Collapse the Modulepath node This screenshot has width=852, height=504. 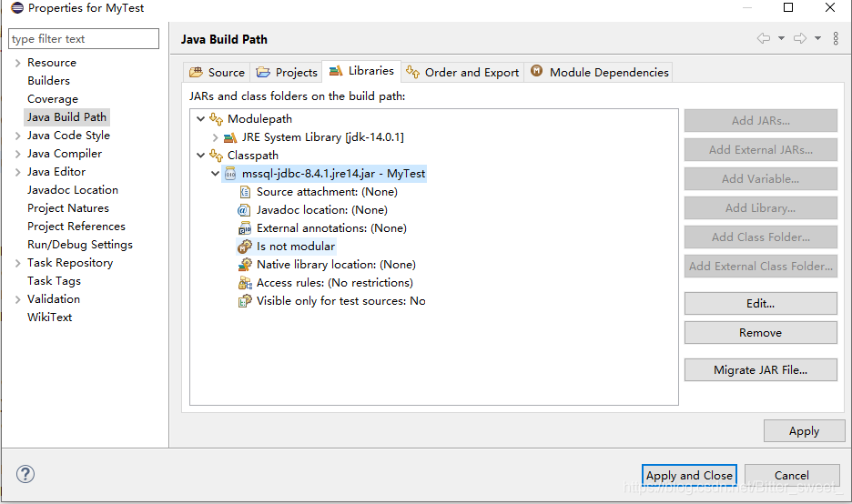click(200, 119)
